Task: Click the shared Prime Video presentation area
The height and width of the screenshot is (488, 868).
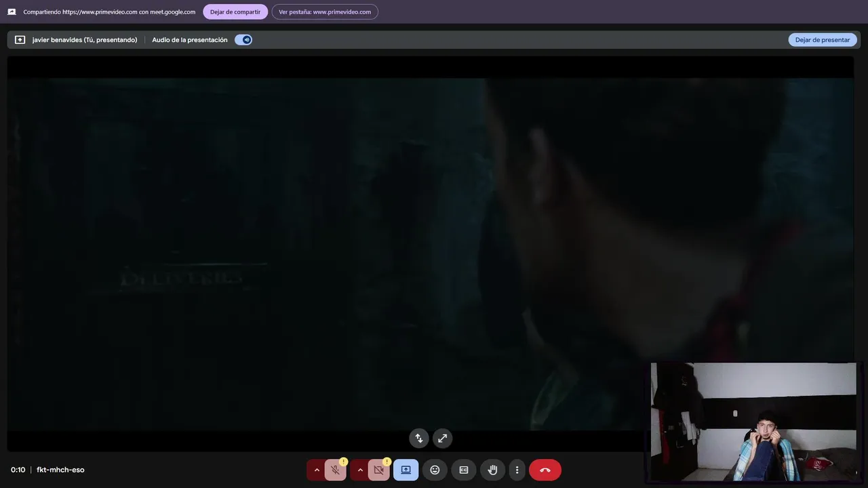Action: (431, 254)
